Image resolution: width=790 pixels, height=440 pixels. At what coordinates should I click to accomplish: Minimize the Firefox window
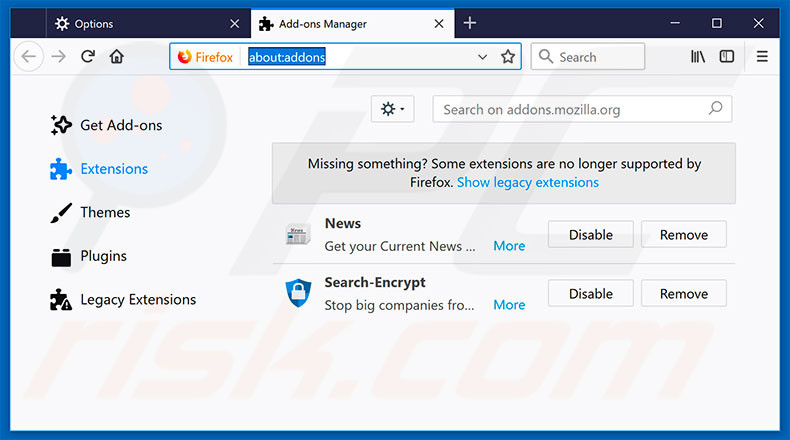[x=675, y=23]
